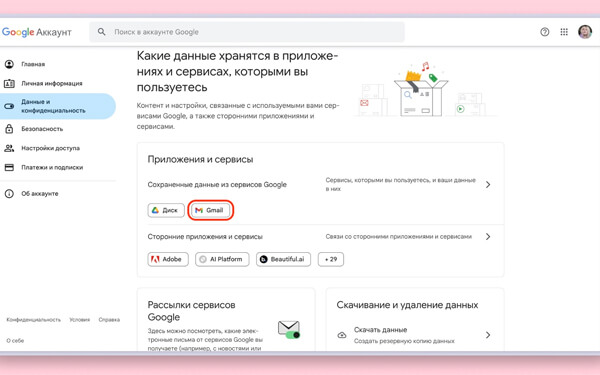The height and width of the screenshot is (375, 600).
Task: Open the Google apps grid icon
Action: tap(564, 32)
